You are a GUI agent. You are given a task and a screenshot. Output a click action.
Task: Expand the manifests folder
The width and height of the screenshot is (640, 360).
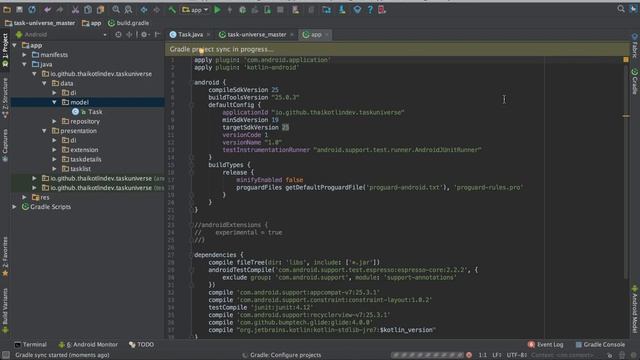pos(24,55)
